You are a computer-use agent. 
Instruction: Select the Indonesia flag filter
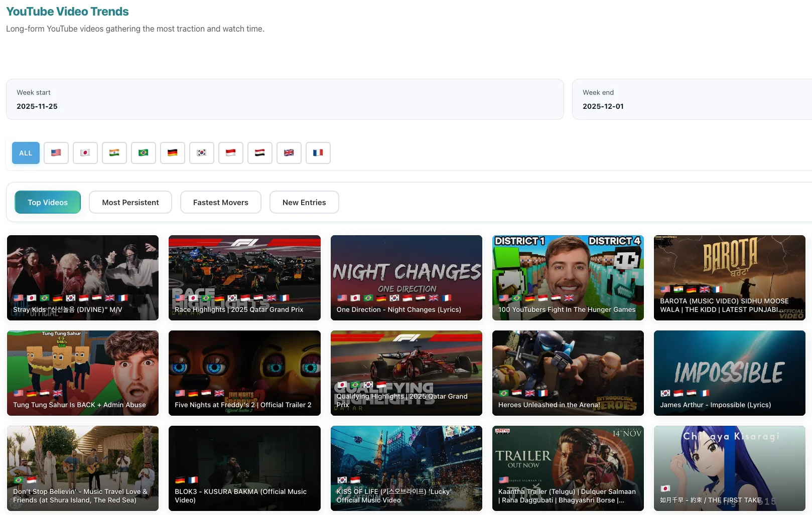[x=230, y=152]
